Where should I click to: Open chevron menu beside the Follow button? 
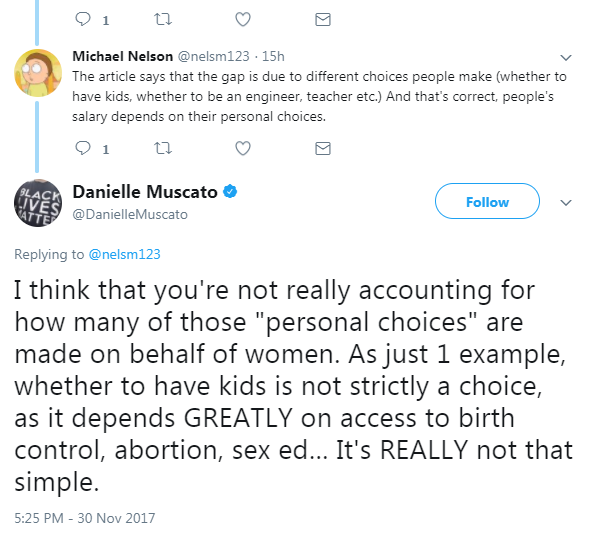pyautogui.click(x=566, y=203)
